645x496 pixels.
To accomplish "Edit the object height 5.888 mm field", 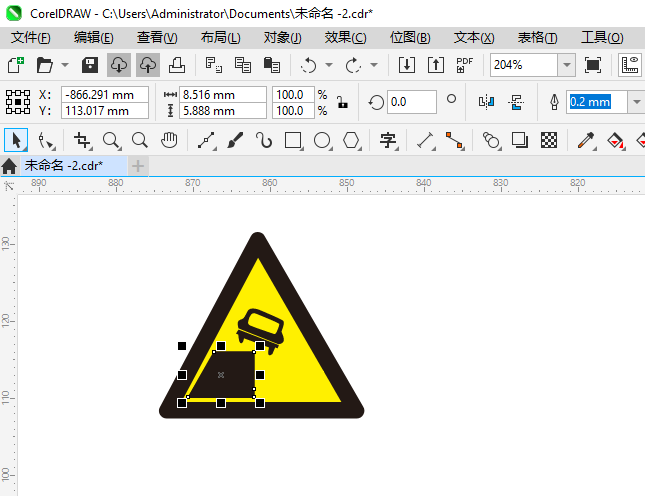I will (x=223, y=111).
